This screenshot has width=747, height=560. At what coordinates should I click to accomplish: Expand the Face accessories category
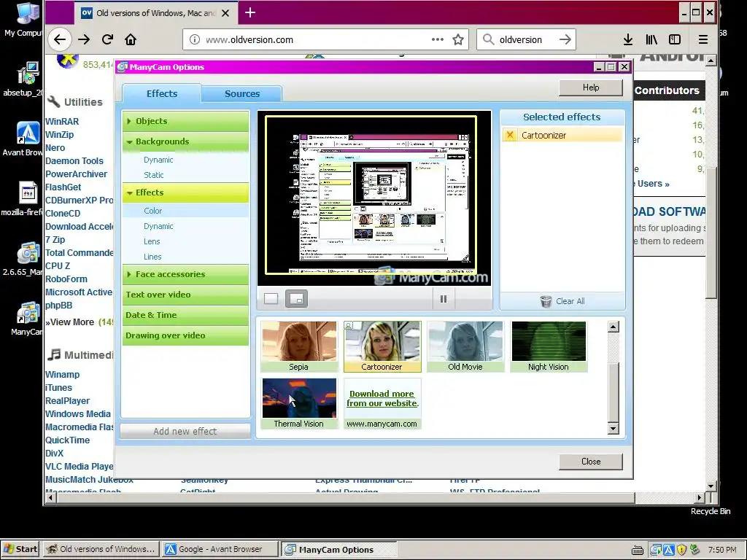(x=185, y=274)
